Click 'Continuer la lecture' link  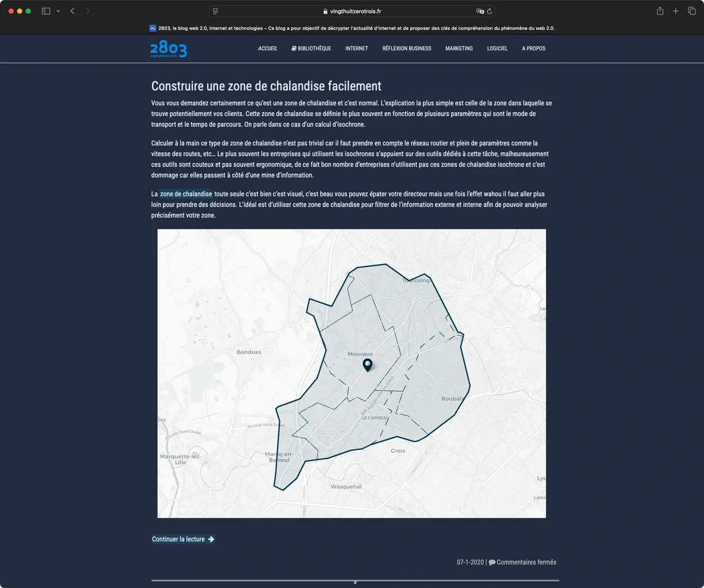183,539
